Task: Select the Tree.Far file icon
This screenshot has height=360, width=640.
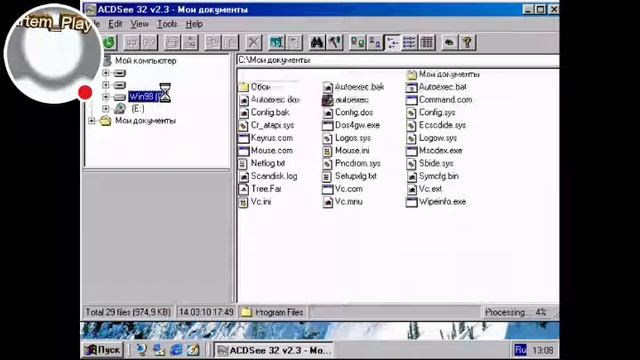Action: tap(244, 189)
